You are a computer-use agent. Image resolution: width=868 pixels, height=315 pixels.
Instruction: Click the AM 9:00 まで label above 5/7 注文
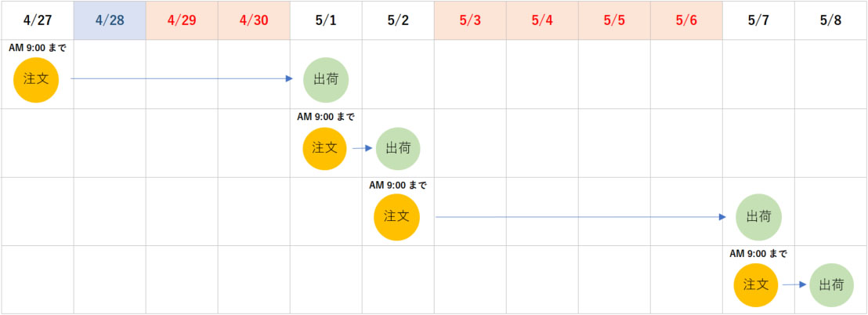pos(758,253)
